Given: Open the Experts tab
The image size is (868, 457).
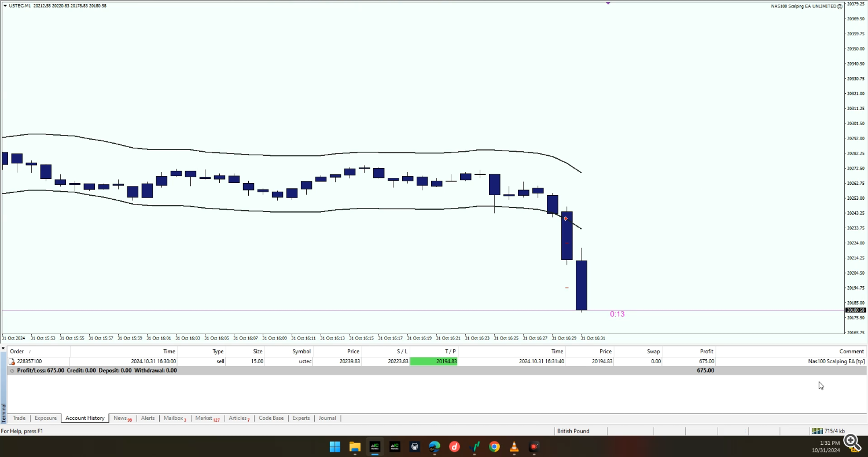Looking at the screenshot, I should point(301,418).
